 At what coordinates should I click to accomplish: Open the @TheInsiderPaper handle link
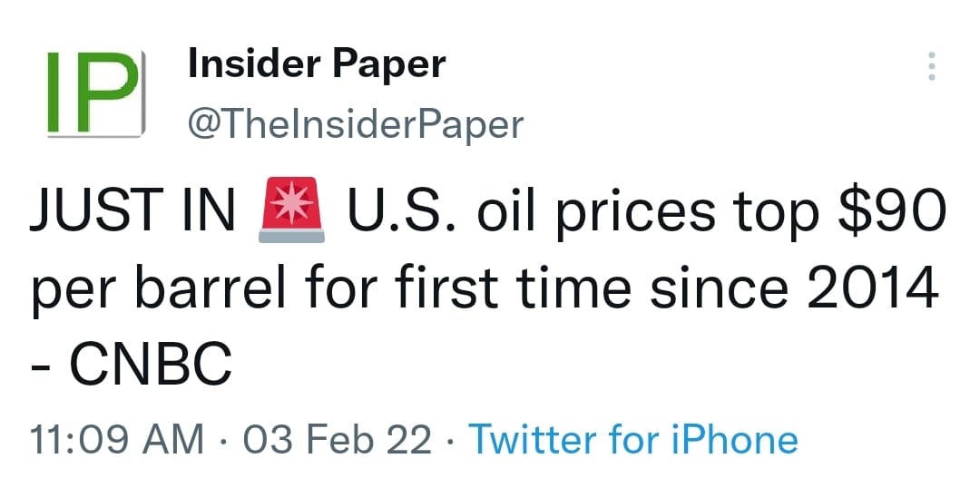coord(355,124)
